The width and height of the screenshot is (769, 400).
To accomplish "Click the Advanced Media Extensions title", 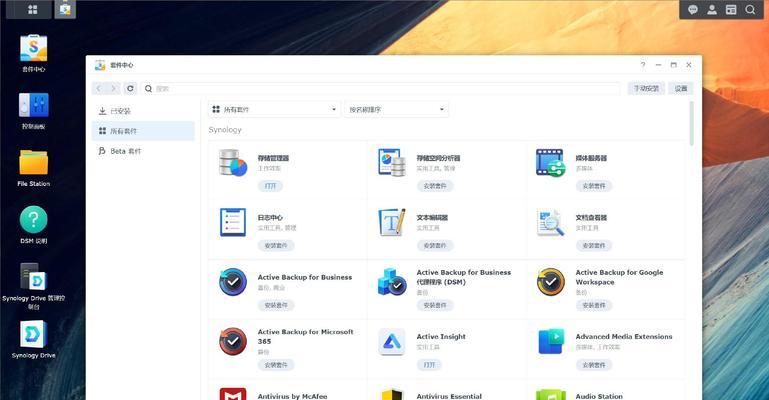I will (x=624, y=336).
